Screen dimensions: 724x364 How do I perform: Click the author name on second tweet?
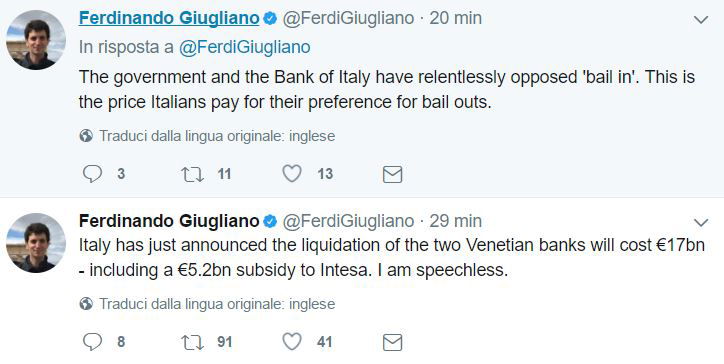(x=169, y=221)
